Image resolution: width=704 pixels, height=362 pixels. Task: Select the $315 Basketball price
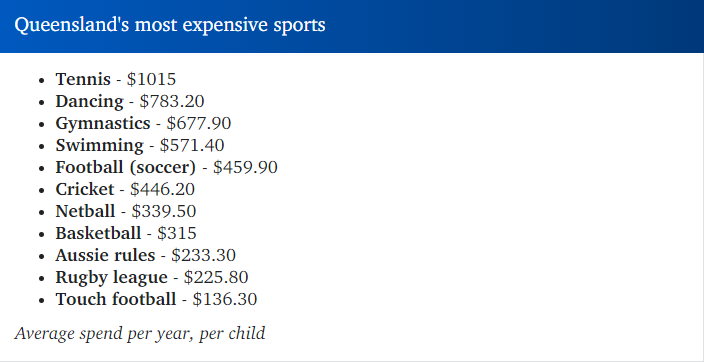(177, 234)
